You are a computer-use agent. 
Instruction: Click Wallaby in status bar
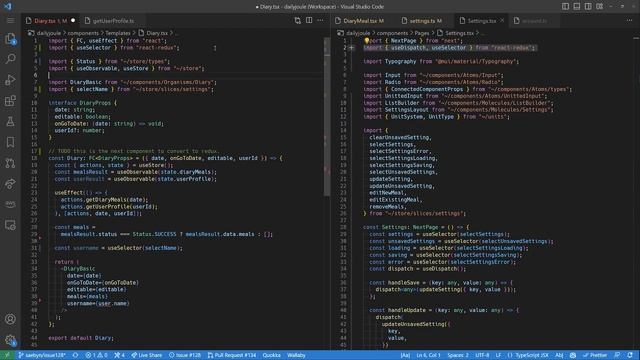(296, 355)
